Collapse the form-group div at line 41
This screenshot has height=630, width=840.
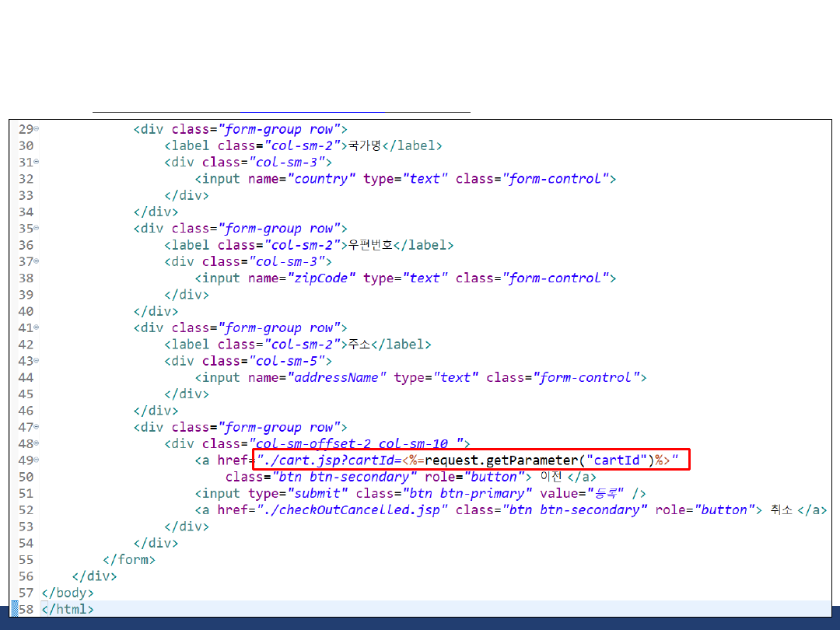[x=37, y=328]
